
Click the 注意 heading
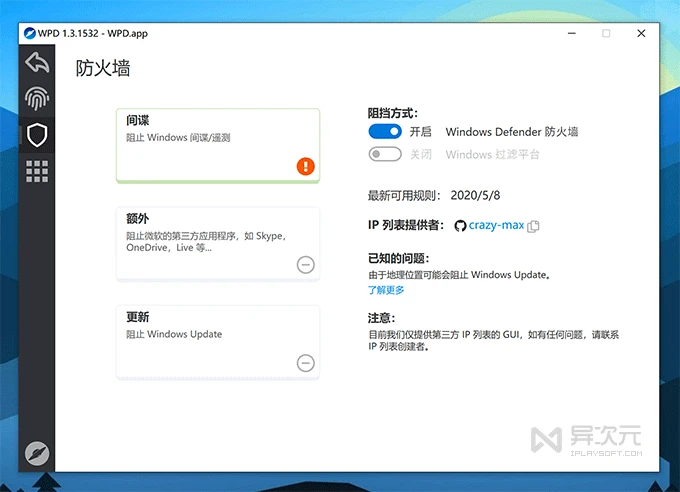coord(381,318)
